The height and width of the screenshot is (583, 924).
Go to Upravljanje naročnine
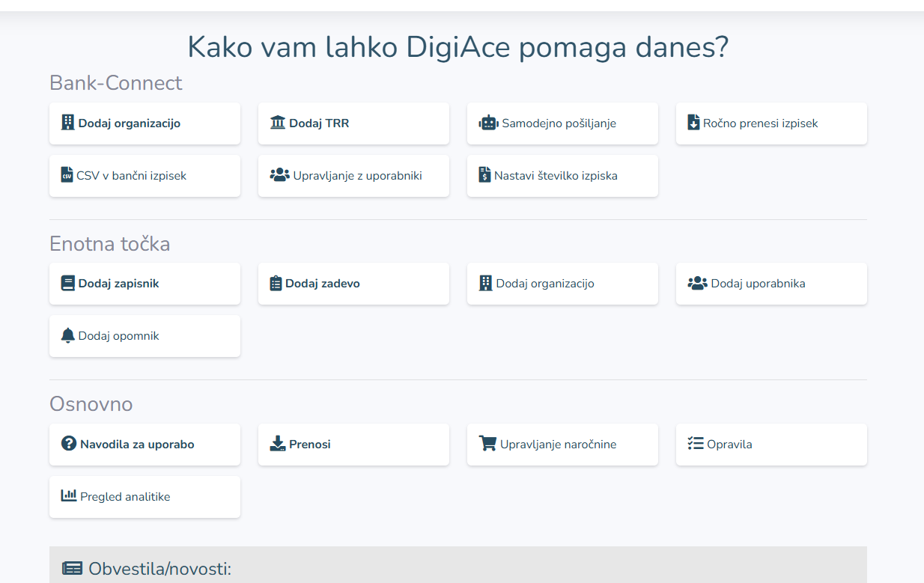[562, 445]
